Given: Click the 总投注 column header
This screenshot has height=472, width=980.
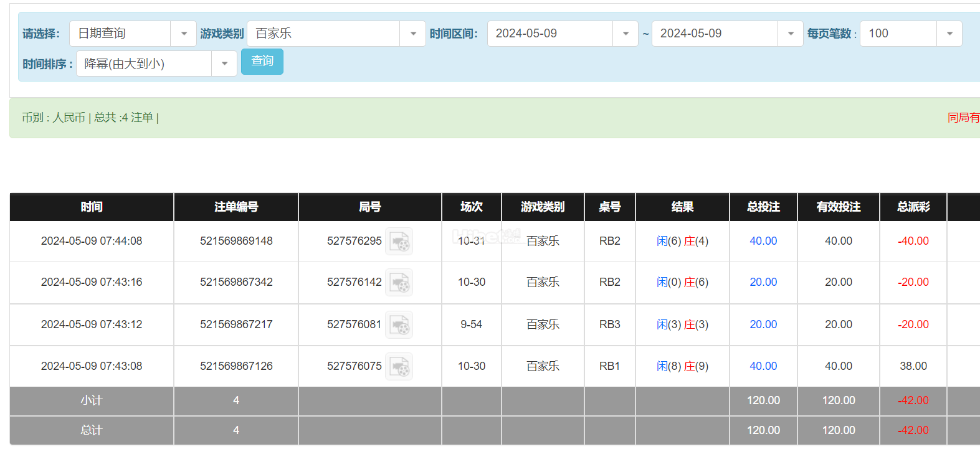Looking at the screenshot, I should coord(763,207).
